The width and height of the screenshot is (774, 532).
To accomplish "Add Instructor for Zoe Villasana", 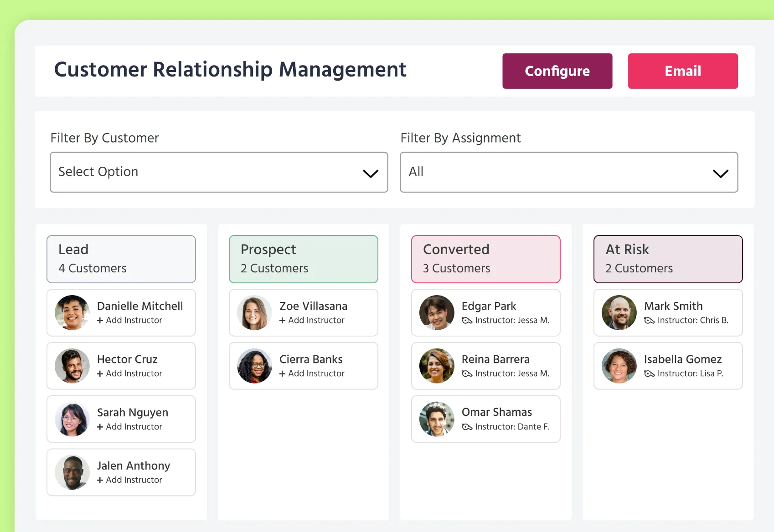I will point(312,320).
